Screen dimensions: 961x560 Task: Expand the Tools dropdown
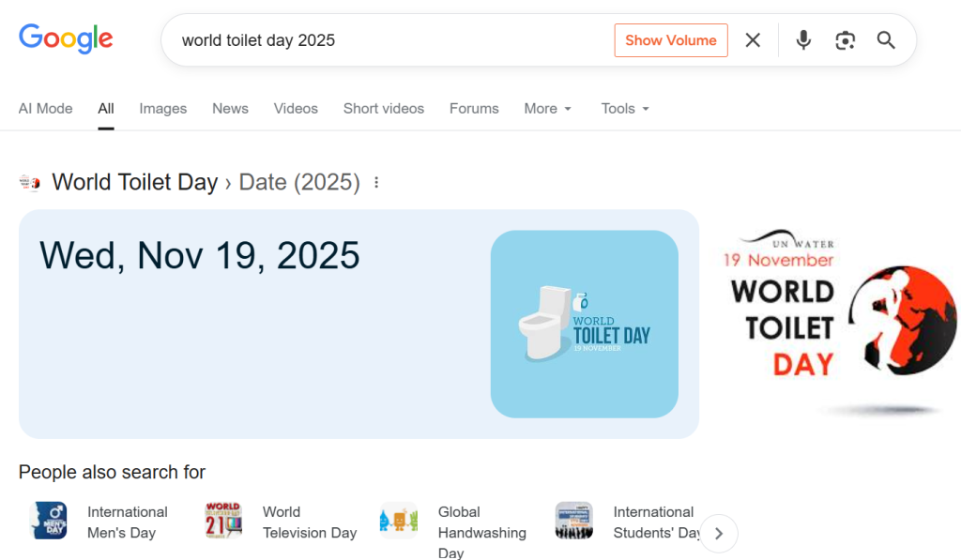coord(625,109)
